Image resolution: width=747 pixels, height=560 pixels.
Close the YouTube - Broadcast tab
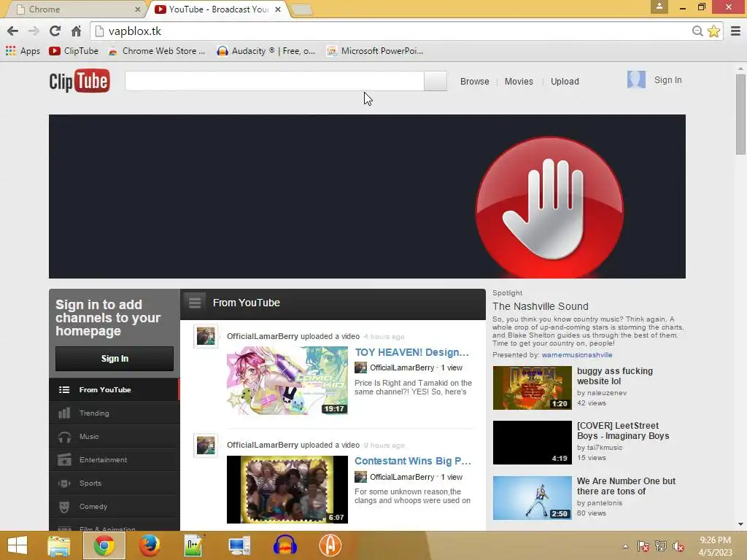tap(278, 9)
